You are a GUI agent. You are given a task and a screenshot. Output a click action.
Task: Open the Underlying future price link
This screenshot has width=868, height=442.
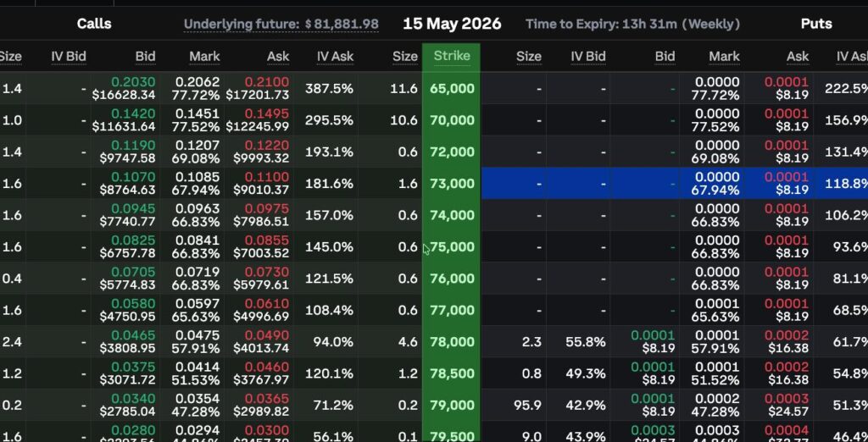pos(281,25)
